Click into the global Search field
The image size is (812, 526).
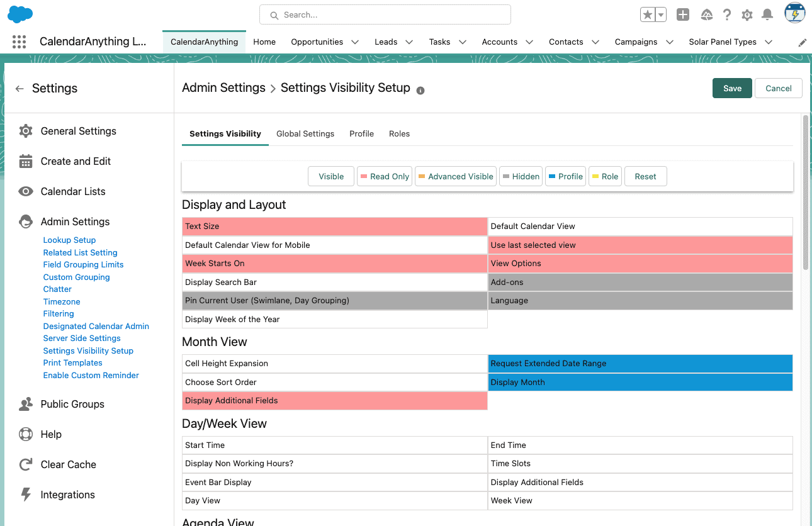(x=385, y=14)
